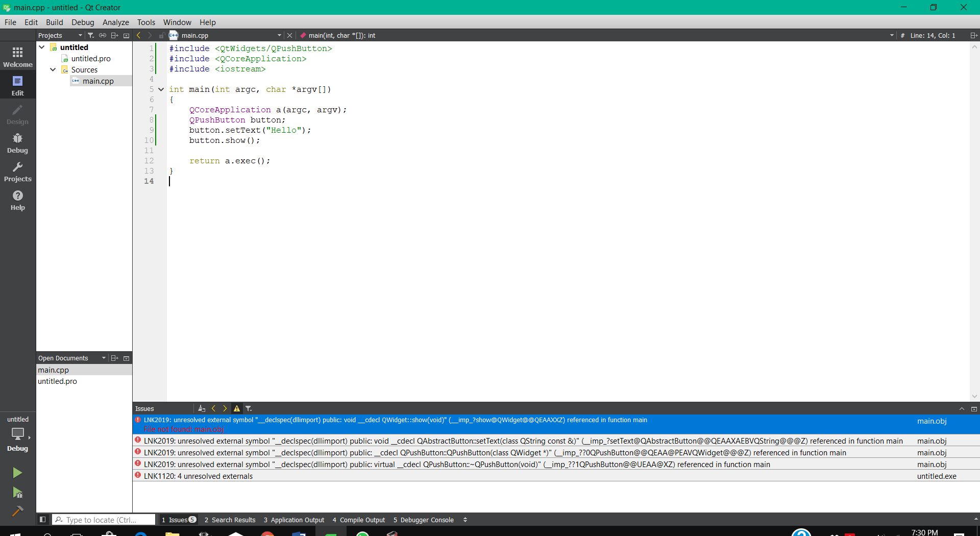Open the Edit menu
Screen dimensions: 980x536
click(31, 22)
